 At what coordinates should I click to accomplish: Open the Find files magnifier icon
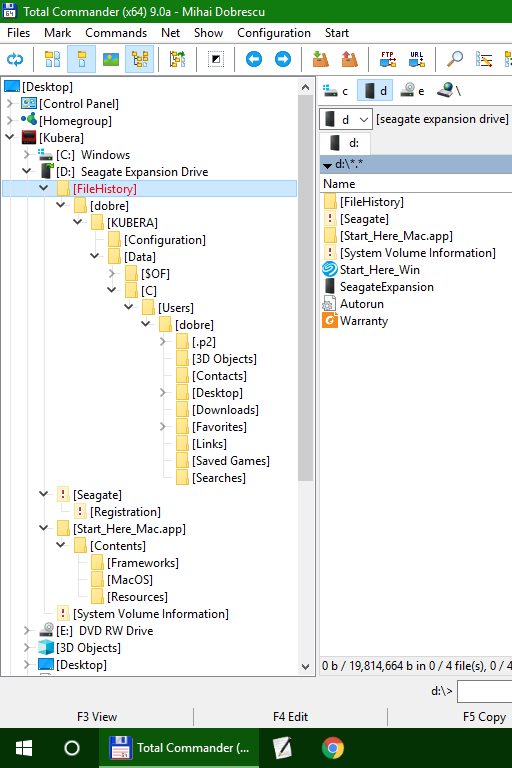tap(455, 59)
